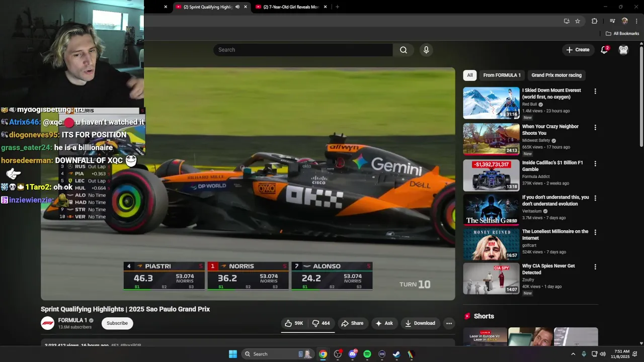644x362 pixels.
Task: Click the Windows taskbar search box
Action: (x=277, y=354)
